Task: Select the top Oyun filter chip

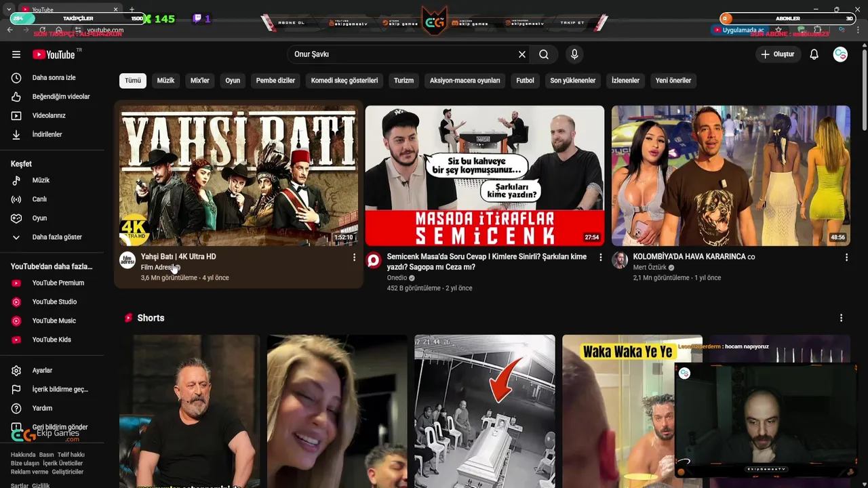Action: [x=233, y=81]
